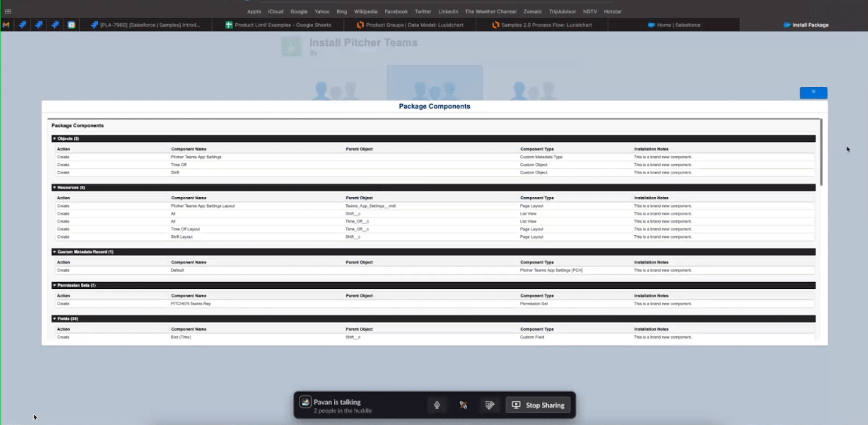This screenshot has height=425, width=868.
Task: Open the Gmail pinned tab
Action: (6, 25)
